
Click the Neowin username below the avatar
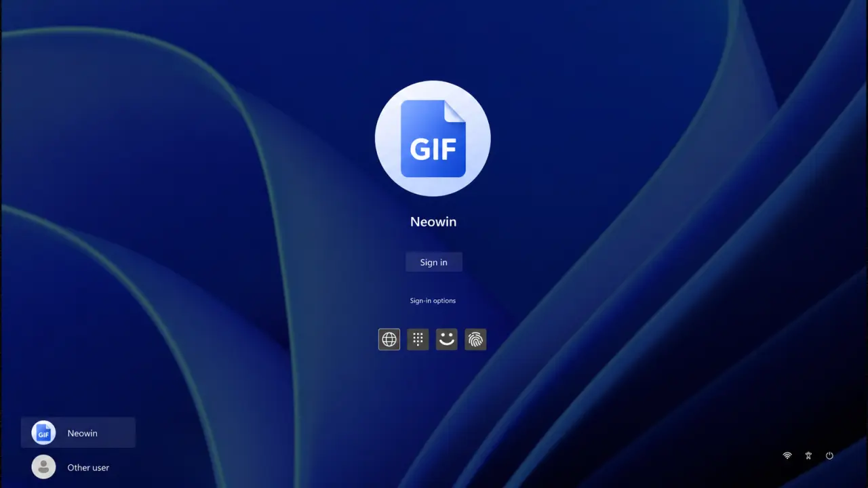[433, 222]
